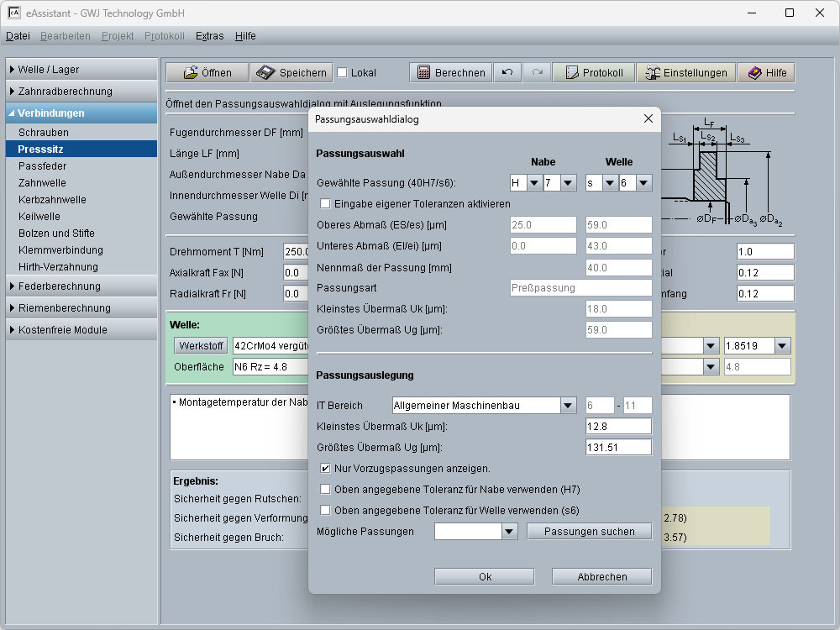Open the Mögliche Passungen dropdown
This screenshot has height=630, width=840.
pyautogui.click(x=508, y=532)
